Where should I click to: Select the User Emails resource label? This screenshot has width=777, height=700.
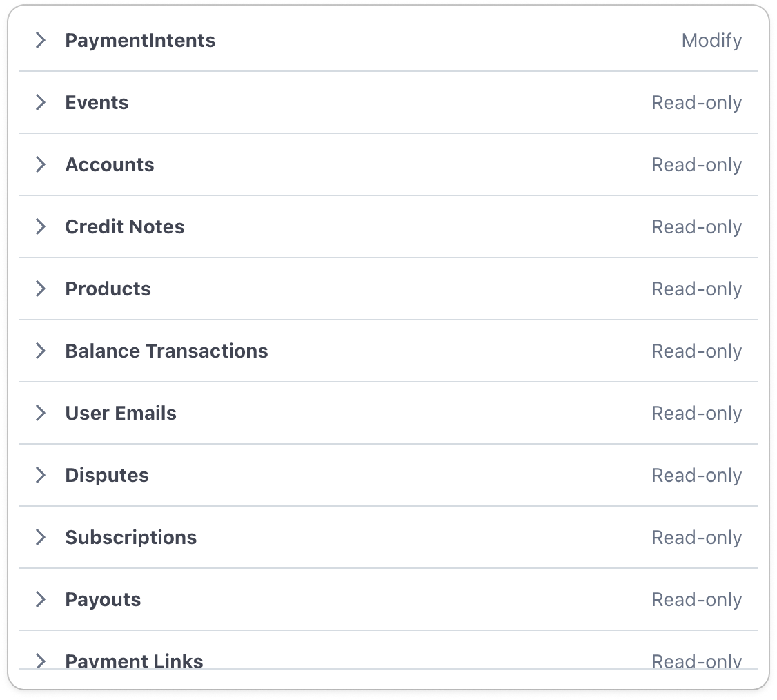pos(121,413)
